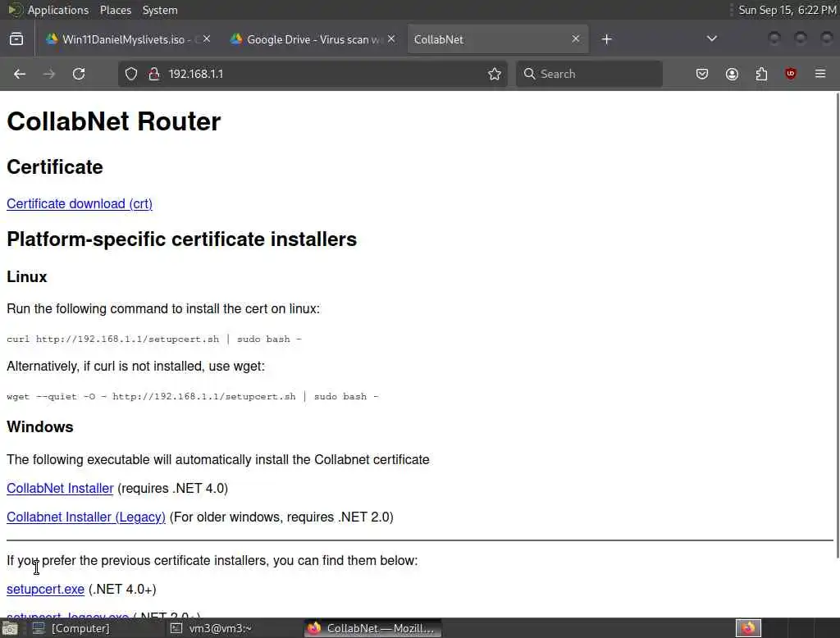
Task: Open the System menu
Action: pyautogui.click(x=160, y=10)
